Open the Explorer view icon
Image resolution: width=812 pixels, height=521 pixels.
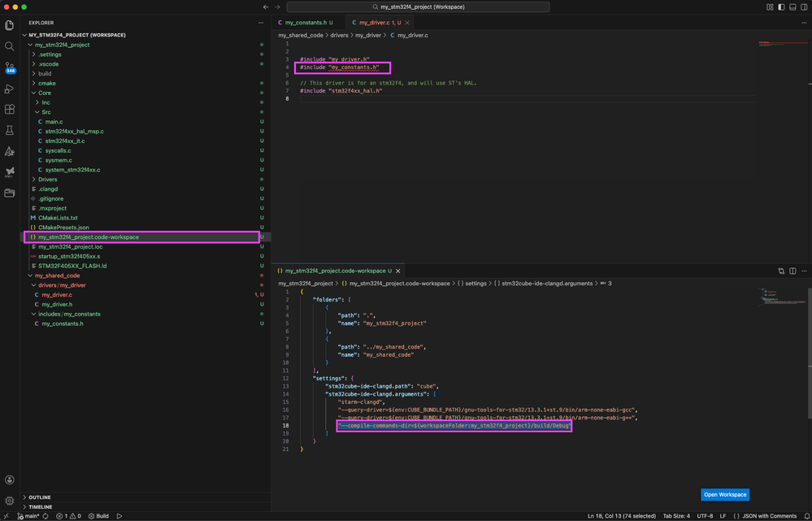click(x=9, y=25)
